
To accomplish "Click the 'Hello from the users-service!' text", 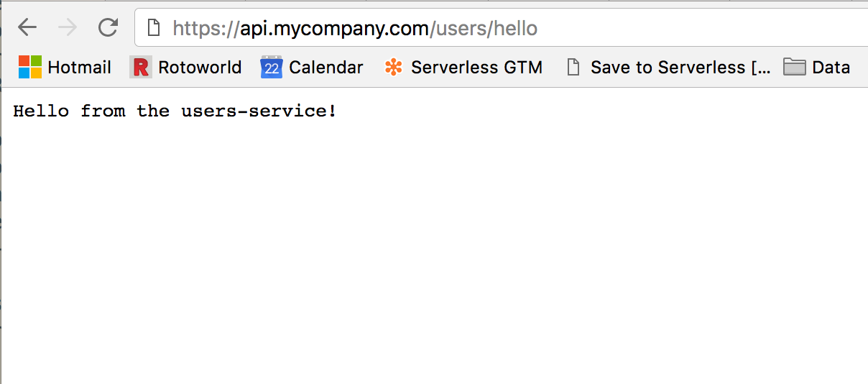I will [x=175, y=111].
